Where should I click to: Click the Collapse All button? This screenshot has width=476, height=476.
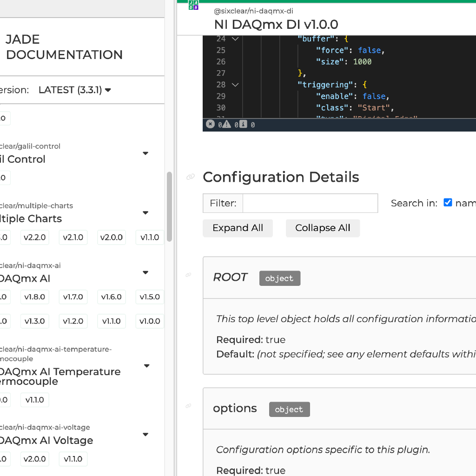[x=323, y=228]
